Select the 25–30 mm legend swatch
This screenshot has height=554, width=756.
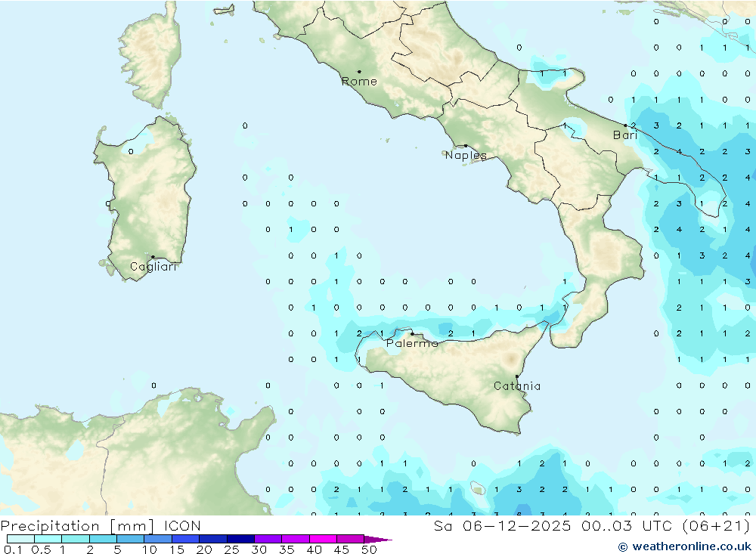click(x=240, y=539)
